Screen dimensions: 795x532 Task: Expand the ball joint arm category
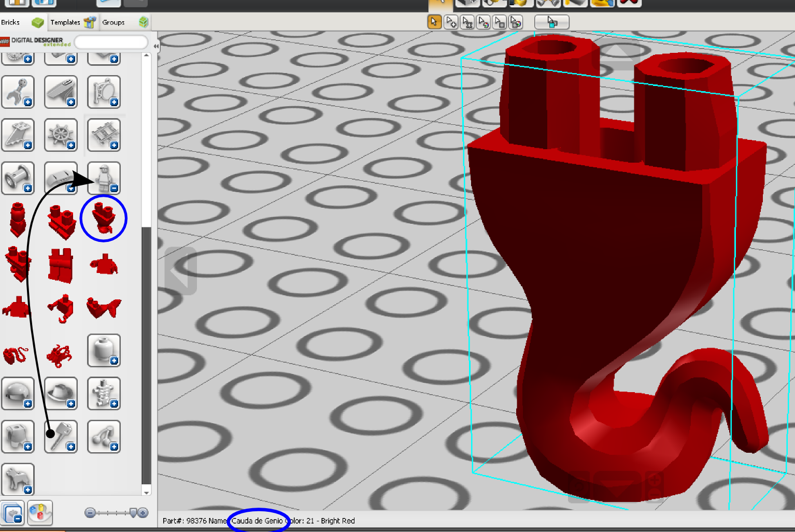(18, 92)
